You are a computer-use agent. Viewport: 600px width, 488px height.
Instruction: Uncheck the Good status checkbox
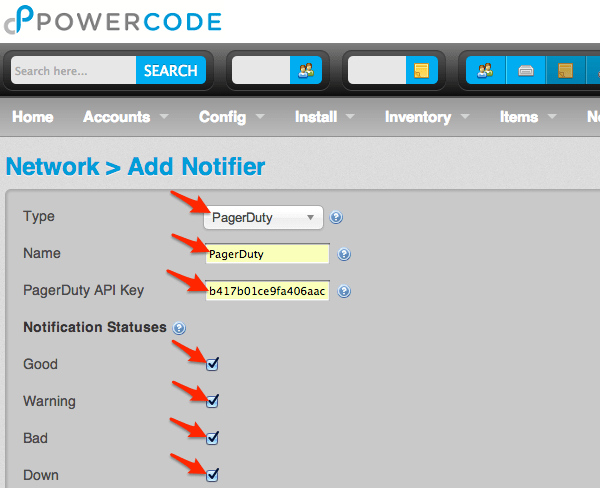pos(212,364)
